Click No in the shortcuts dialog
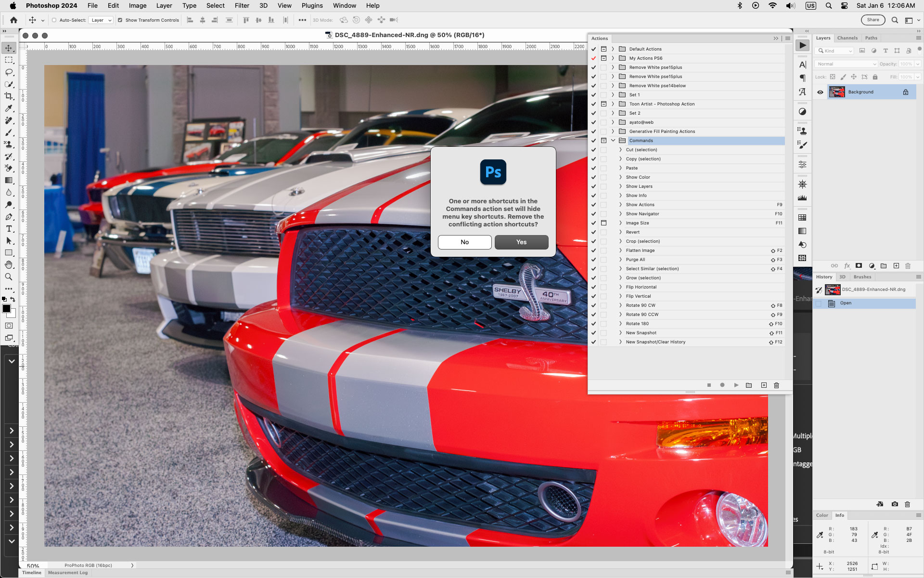The image size is (924, 578). pyautogui.click(x=464, y=242)
